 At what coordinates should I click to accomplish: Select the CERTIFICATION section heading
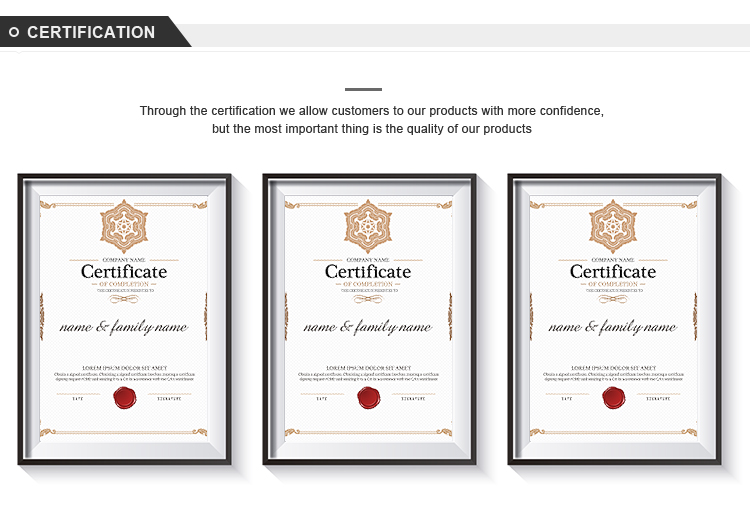coord(91,32)
